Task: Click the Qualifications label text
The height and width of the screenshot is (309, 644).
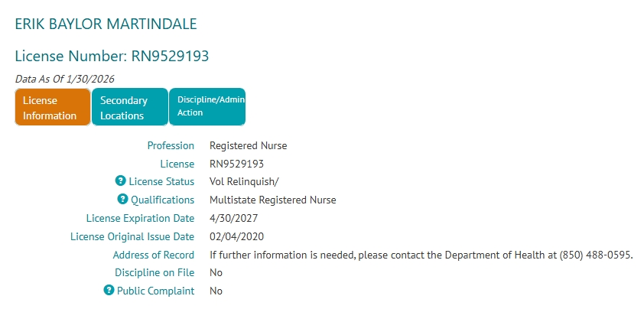Action: point(162,200)
